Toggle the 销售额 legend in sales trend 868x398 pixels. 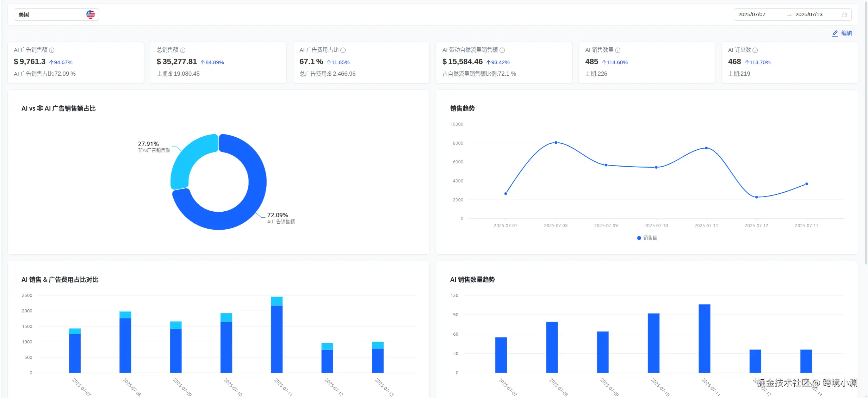point(647,238)
